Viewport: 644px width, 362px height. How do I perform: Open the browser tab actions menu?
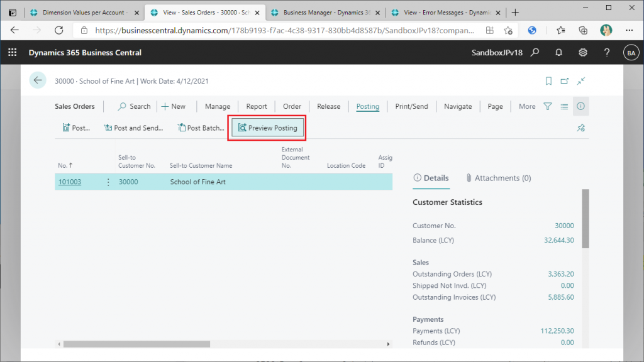pos(13,13)
